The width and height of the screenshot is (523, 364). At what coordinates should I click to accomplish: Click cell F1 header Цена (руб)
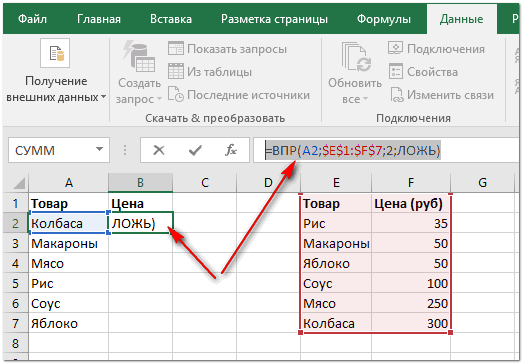pyautogui.click(x=411, y=203)
